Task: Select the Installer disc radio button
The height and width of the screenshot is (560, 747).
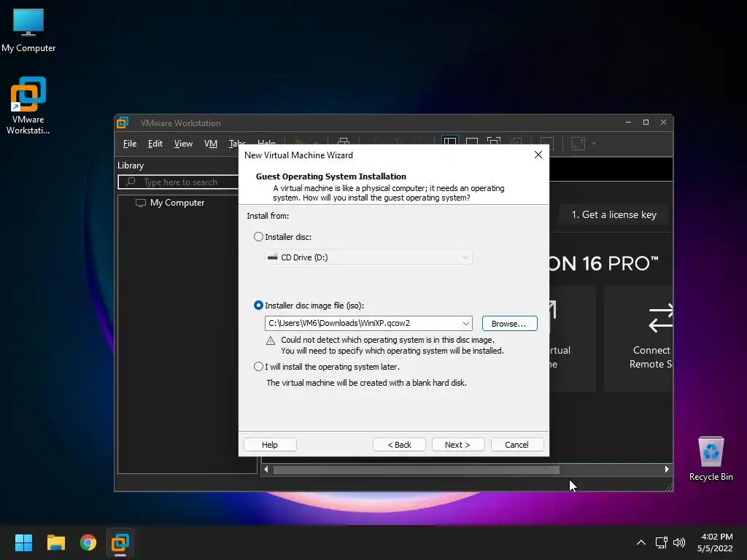Action: click(x=258, y=237)
